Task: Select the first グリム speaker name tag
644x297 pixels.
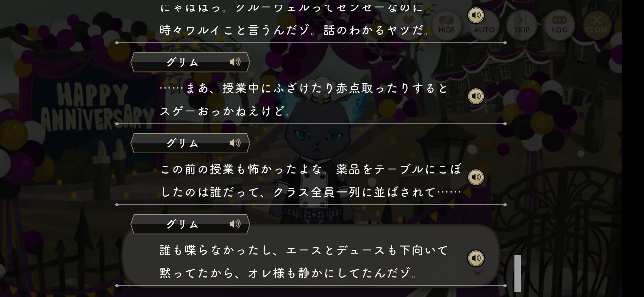Action: coord(190,62)
